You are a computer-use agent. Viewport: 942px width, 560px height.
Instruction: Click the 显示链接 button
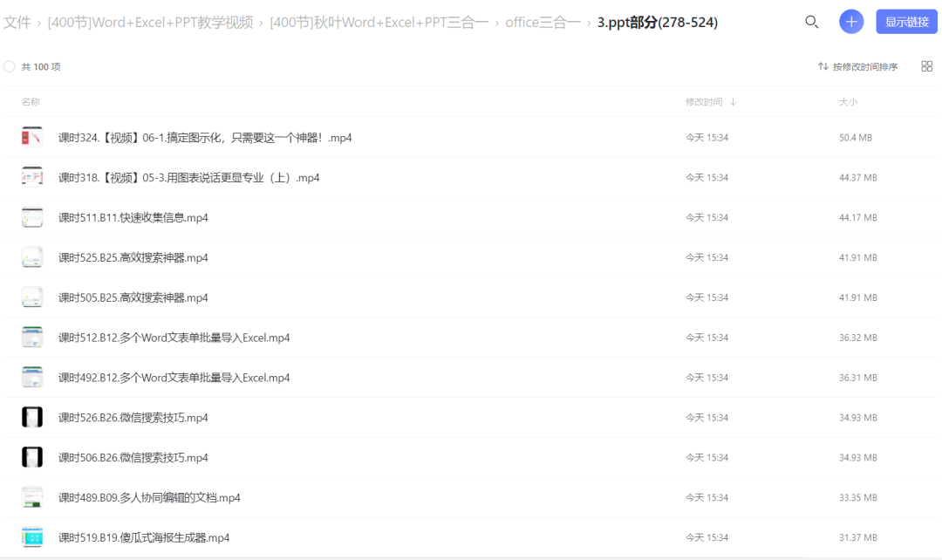coord(906,22)
